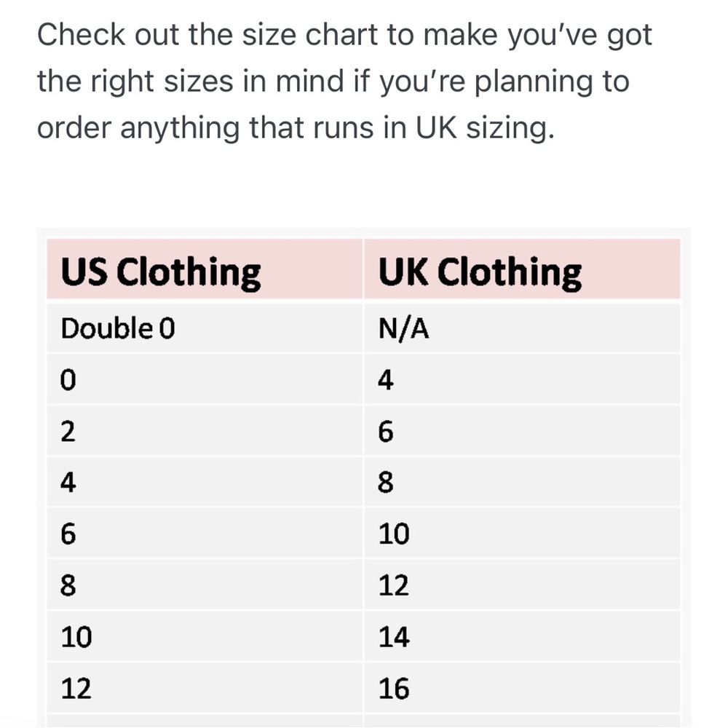The height and width of the screenshot is (728, 728).
Task: Tap US size 4 cell
Action: point(205,482)
